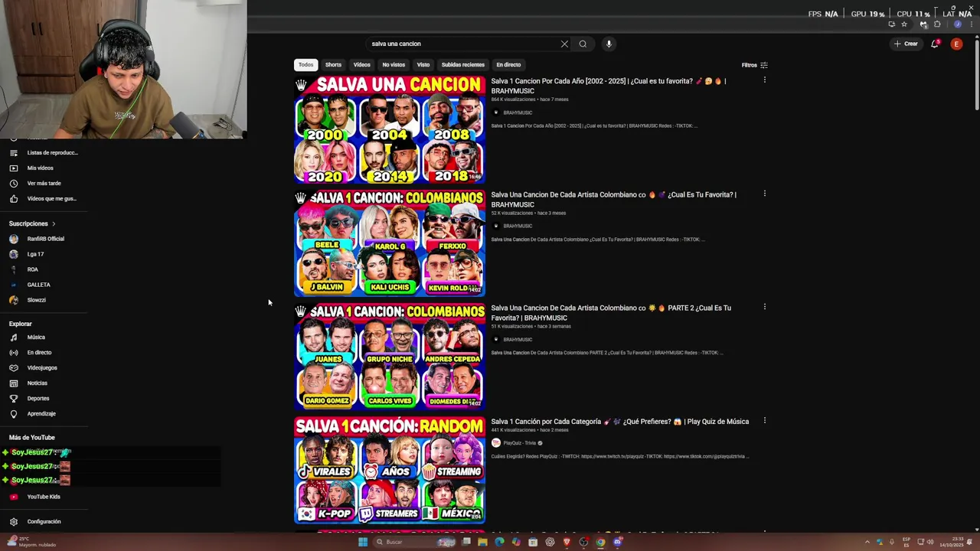Open the 'Salva 1 canción: Random' thumbnail
This screenshot has height=551, width=980.
(x=390, y=469)
